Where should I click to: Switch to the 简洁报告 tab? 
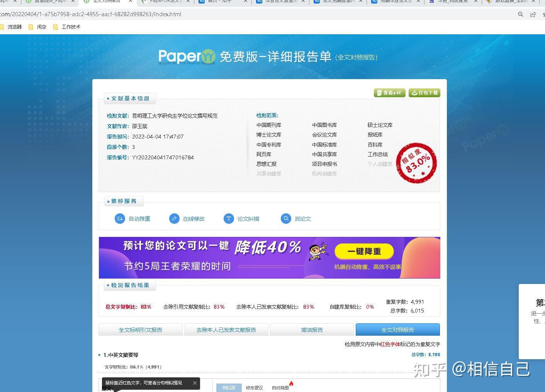[x=311, y=330]
